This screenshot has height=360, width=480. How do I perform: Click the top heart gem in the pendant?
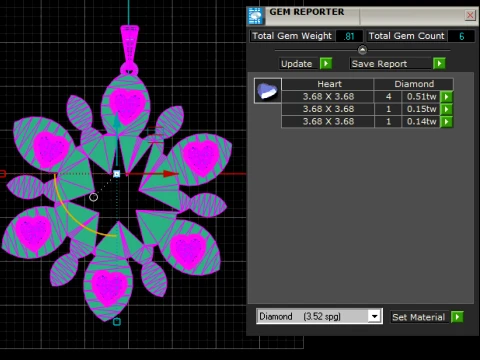(x=127, y=105)
